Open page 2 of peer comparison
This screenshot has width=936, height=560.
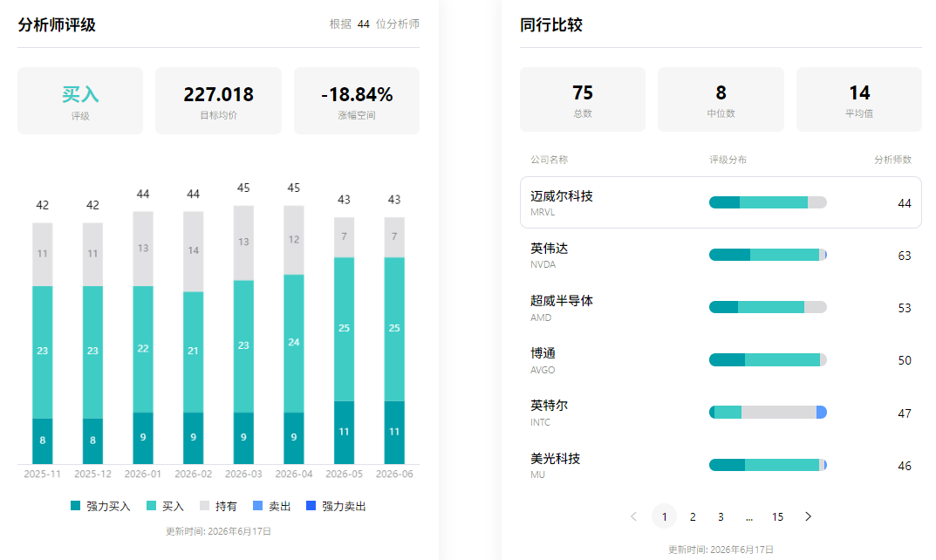pos(693,516)
